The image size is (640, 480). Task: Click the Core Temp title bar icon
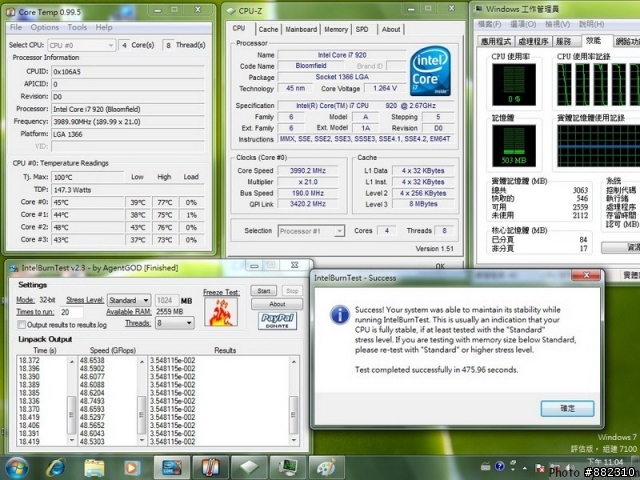click(x=11, y=12)
